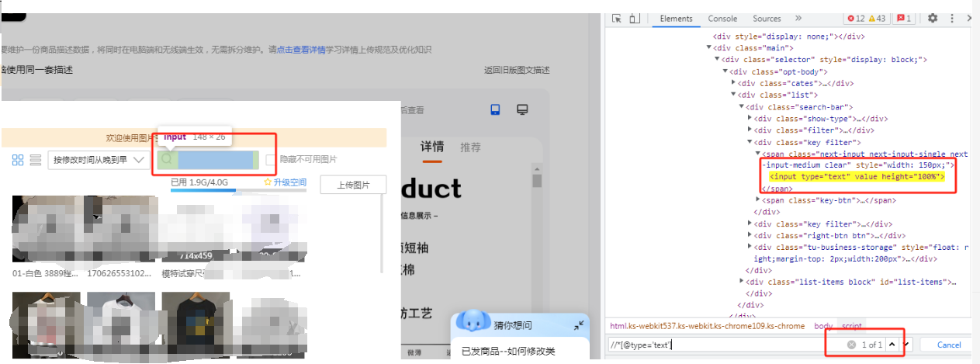980x364 pixels.
Task: Collapse the chat assistant panel
Action: coord(579,325)
